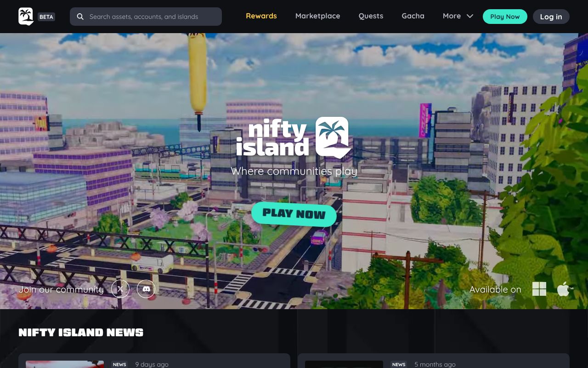Click the Log in button

pyautogui.click(x=551, y=17)
